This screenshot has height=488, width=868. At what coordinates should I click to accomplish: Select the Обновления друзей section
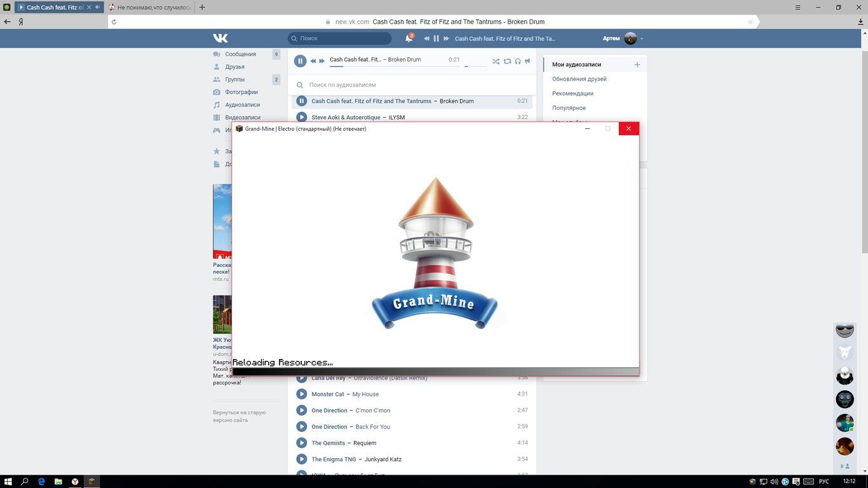pos(580,79)
